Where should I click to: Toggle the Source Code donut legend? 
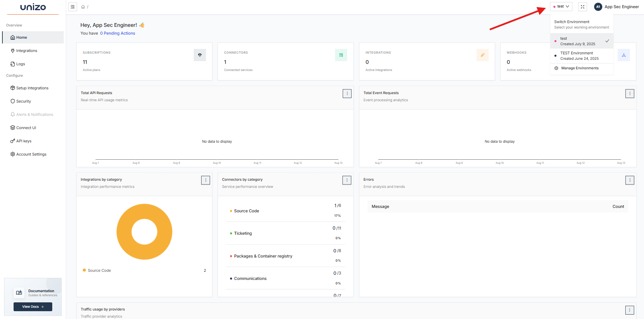pyautogui.click(x=97, y=270)
